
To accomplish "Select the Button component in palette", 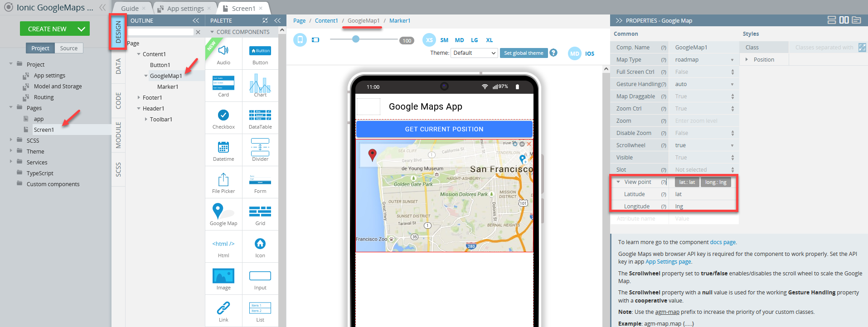I will [x=260, y=53].
